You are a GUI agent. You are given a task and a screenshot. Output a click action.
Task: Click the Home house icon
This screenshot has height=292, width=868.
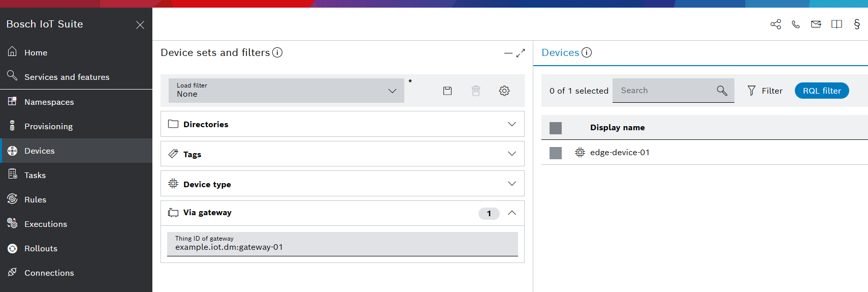point(12,51)
